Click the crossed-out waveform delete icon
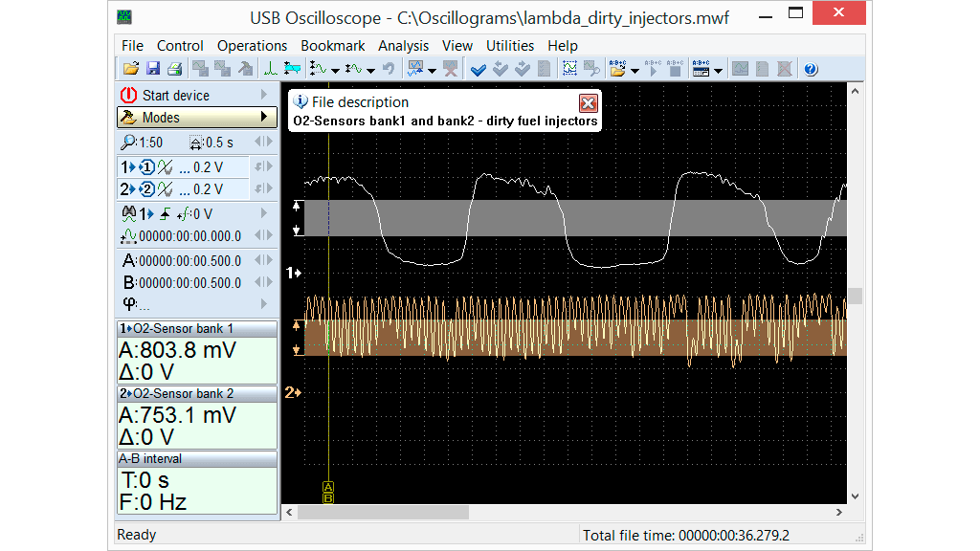This screenshot has height=551, width=980. tap(450, 69)
